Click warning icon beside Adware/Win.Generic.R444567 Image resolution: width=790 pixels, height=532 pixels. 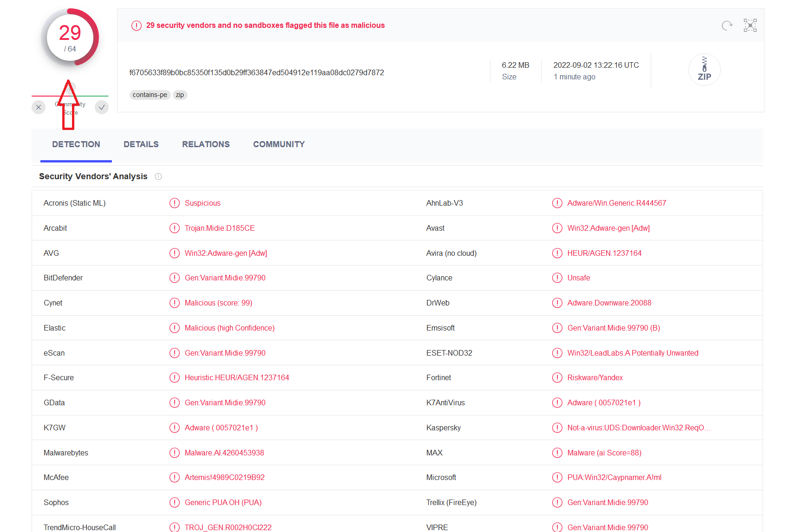[x=557, y=203]
